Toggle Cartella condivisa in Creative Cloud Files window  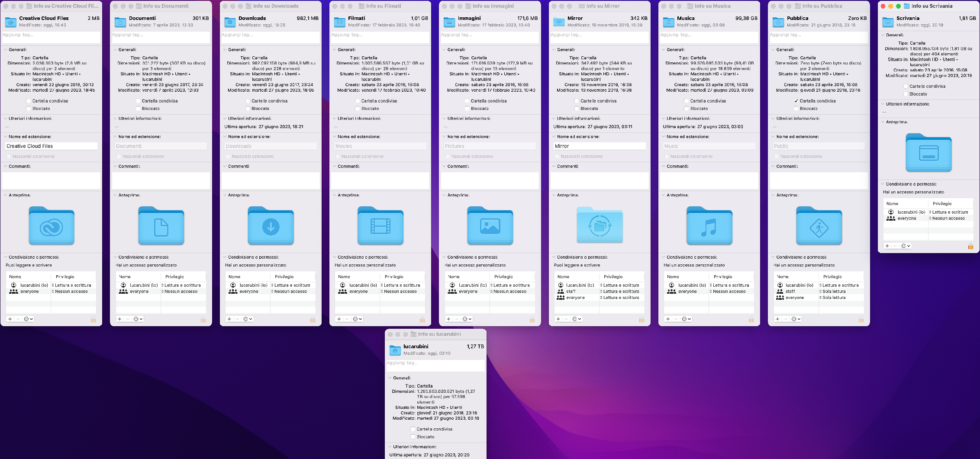click(x=29, y=101)
